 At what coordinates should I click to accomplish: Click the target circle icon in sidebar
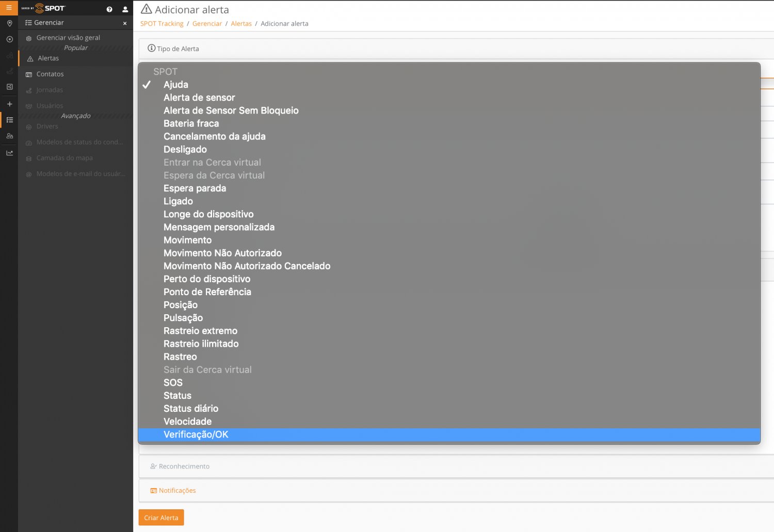(x=9, y=39)
